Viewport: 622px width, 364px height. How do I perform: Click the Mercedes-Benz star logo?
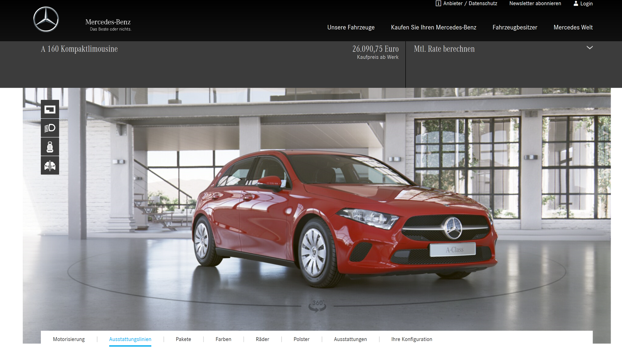click(46, 19)
